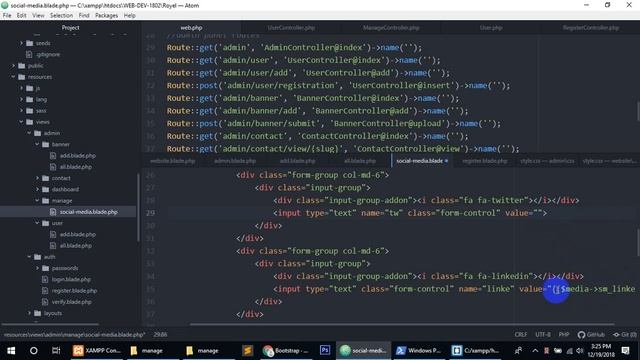Switch to the User.php tab
The height and width of the screenshot is (360, 640).
(491, 28)
